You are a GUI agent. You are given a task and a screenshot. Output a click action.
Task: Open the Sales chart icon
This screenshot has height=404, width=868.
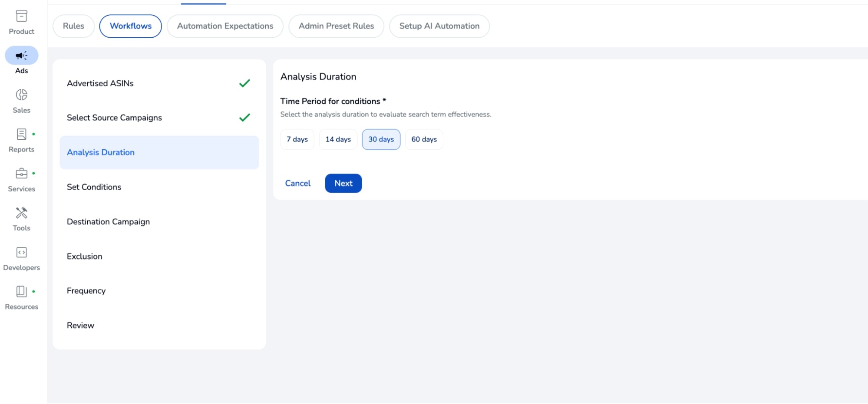point(21,95)
